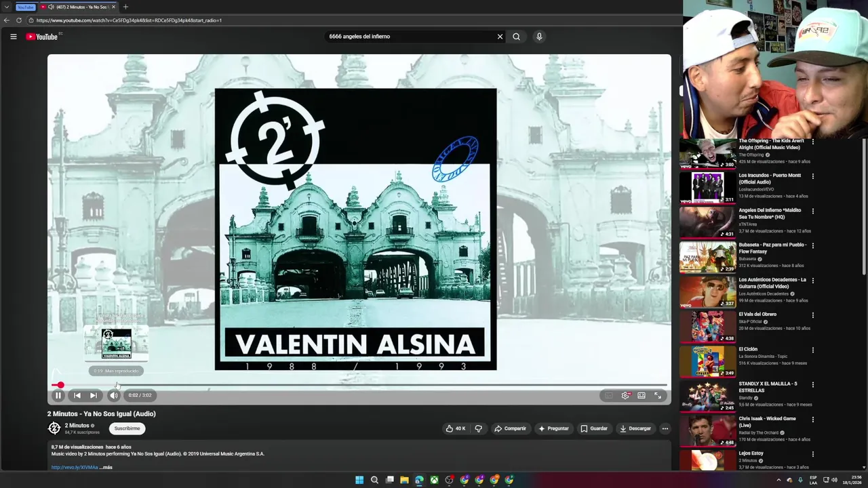The image size is (868, 488).
Task: Open options for El Vals del Obrero
Action: [813, 315]
